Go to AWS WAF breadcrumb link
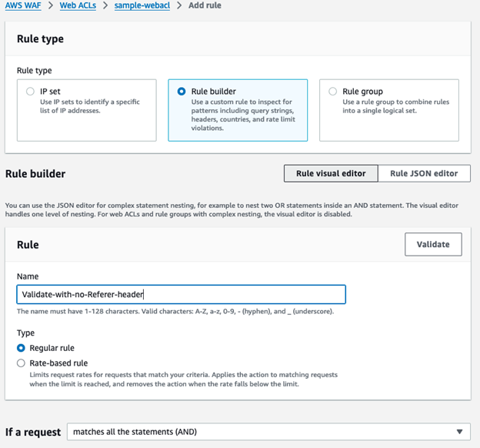This screenshot has height=448, width=480. [23, 5]
